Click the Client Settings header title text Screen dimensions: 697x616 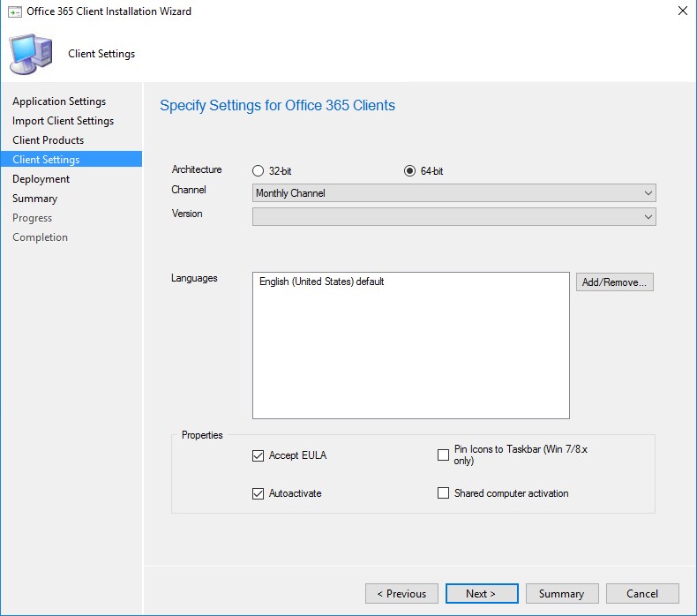[101, 54]
